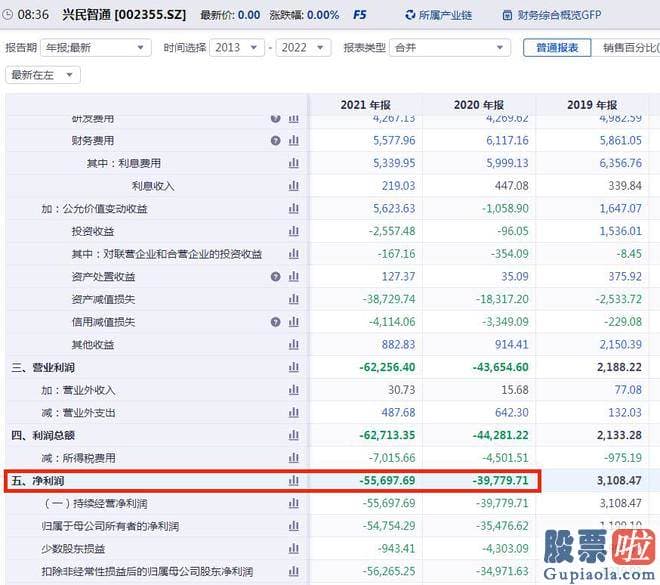Image resolution: width=660 pixels, height=585 pixels.
Task: Open the 报表类型 合并 dropdown
Action: coord(450,48)
